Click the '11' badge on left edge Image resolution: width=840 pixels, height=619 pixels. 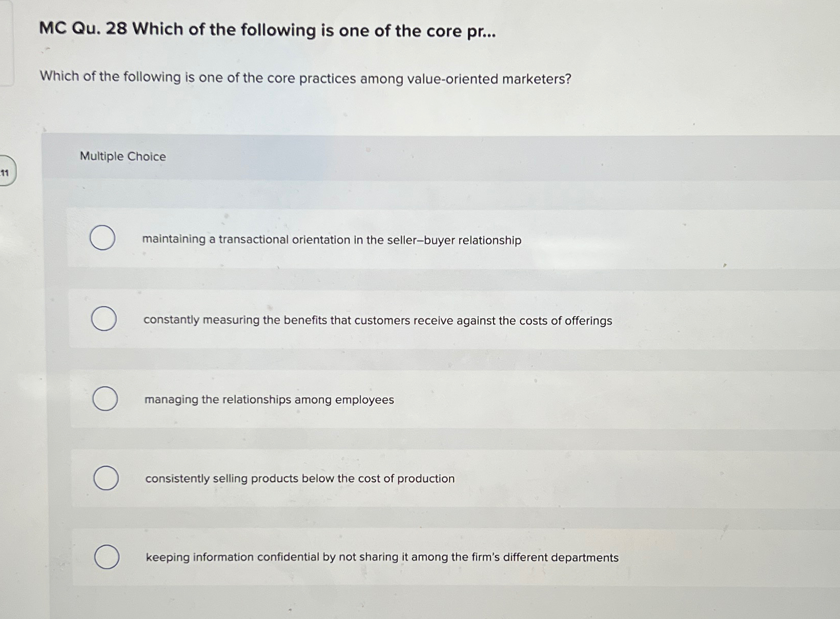point(6,173)
